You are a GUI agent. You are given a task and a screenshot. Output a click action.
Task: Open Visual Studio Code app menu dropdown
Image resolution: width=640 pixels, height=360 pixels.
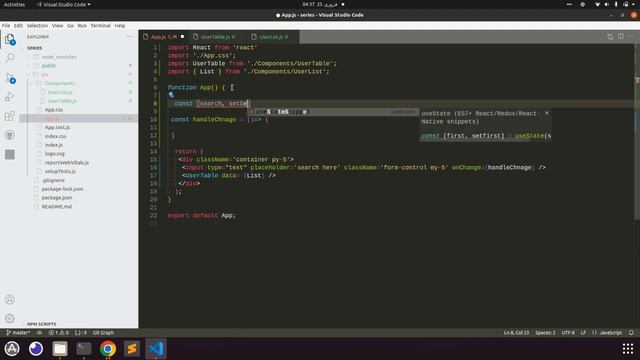[x=63, y=4]
